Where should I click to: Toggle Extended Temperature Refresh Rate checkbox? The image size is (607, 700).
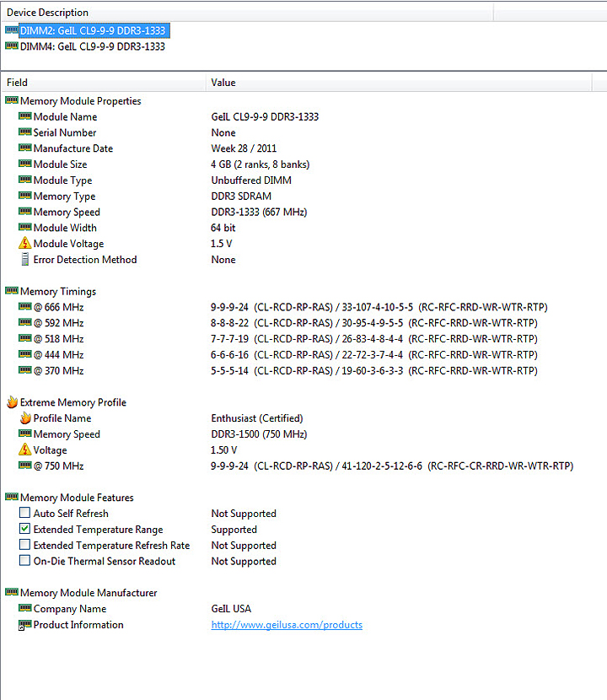(25, 545)
